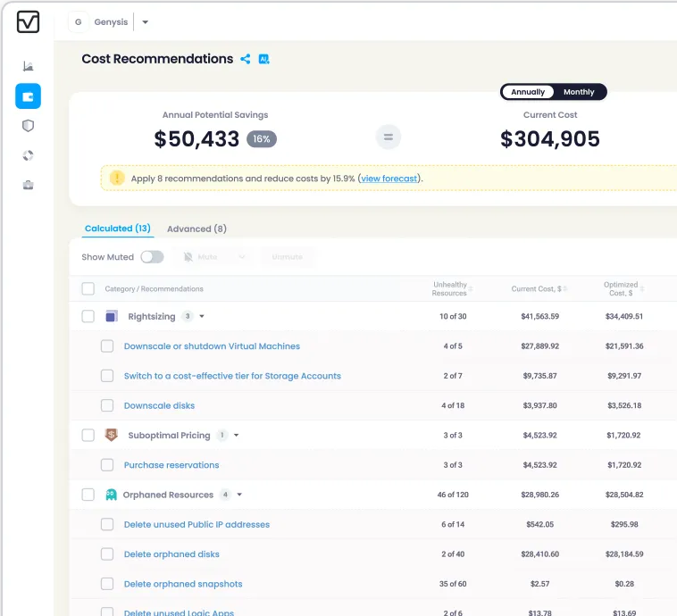This screenshot has width=677, height=616.
Task: Open the chart analytics sidebar icon
Action: coord(28,66)
